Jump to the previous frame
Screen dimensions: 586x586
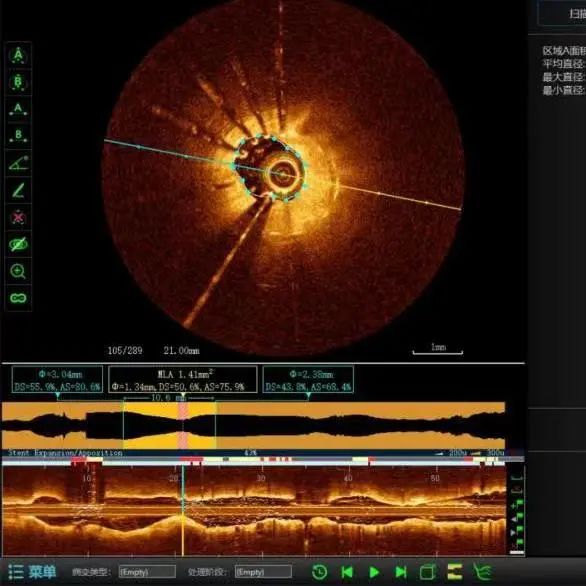point(347,572)
